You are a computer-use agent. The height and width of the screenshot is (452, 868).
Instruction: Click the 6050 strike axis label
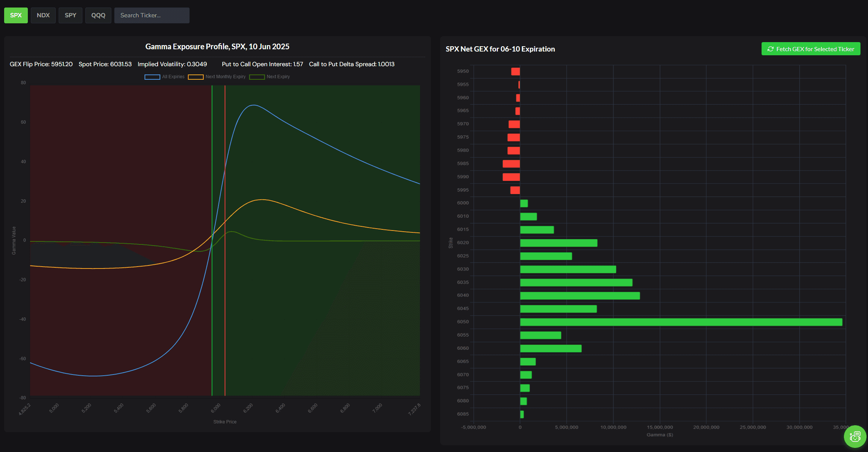[463, 322]
